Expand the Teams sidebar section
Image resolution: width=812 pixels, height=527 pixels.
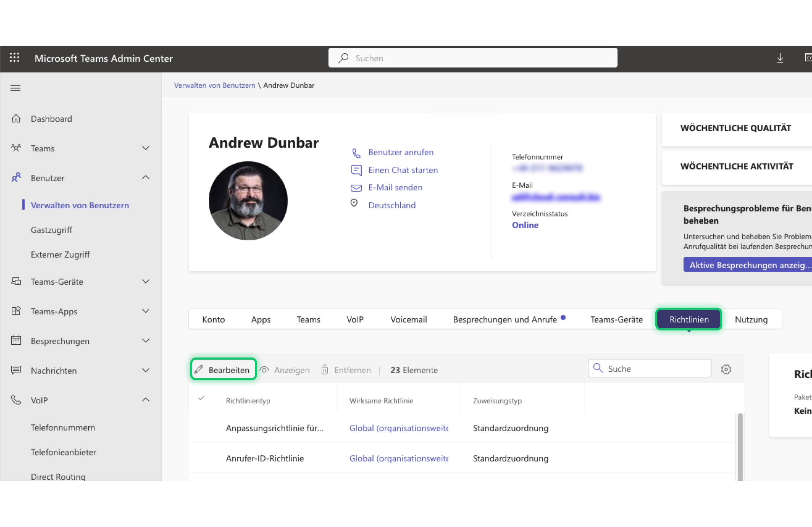146,148
